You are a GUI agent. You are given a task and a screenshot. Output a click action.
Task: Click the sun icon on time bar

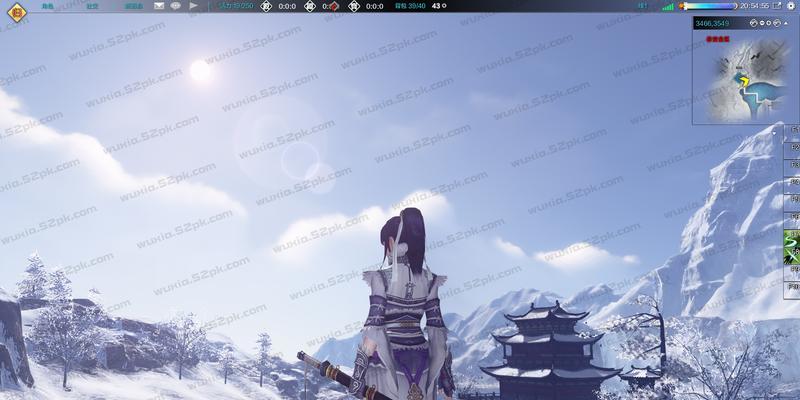point(682,6)
